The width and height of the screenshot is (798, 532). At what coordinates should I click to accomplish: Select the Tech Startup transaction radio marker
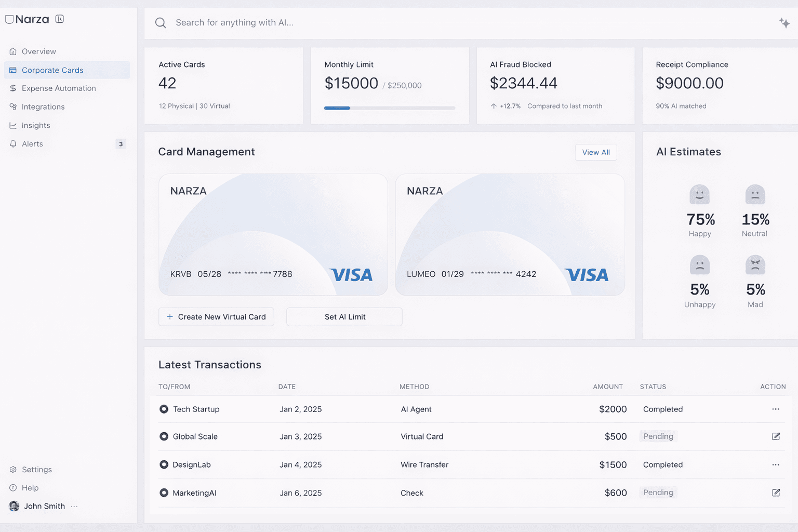point(164,409)
